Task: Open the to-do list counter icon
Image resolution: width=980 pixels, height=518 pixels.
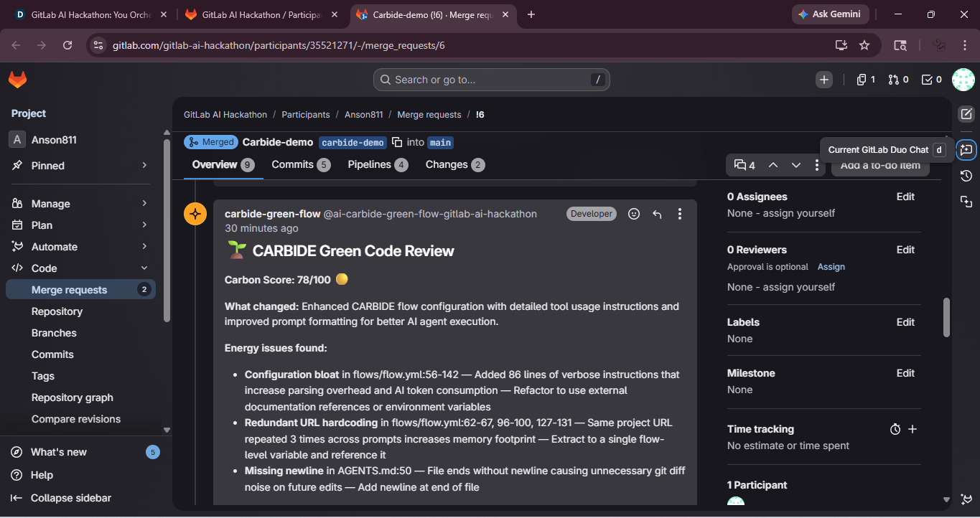Action: [931, 80]
